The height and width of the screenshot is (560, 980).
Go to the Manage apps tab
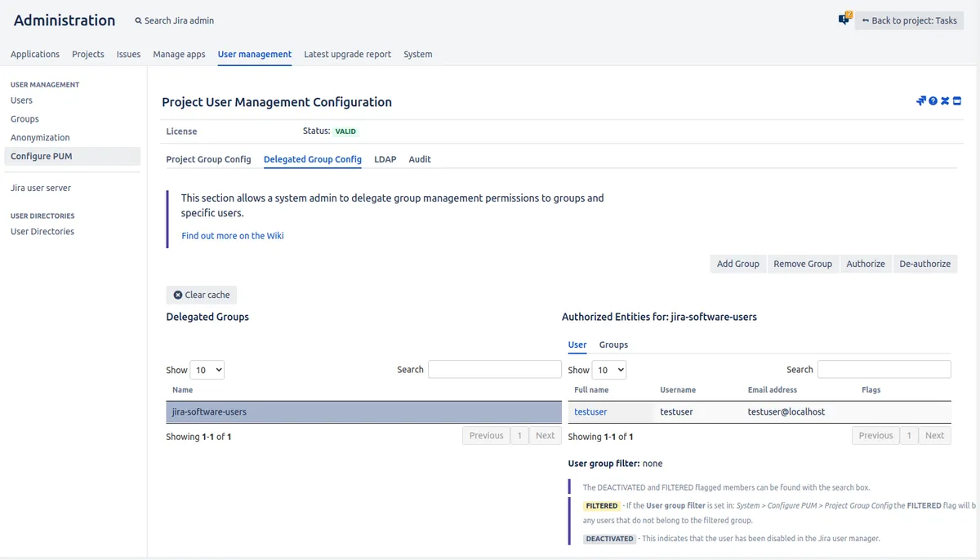point(179,54)
